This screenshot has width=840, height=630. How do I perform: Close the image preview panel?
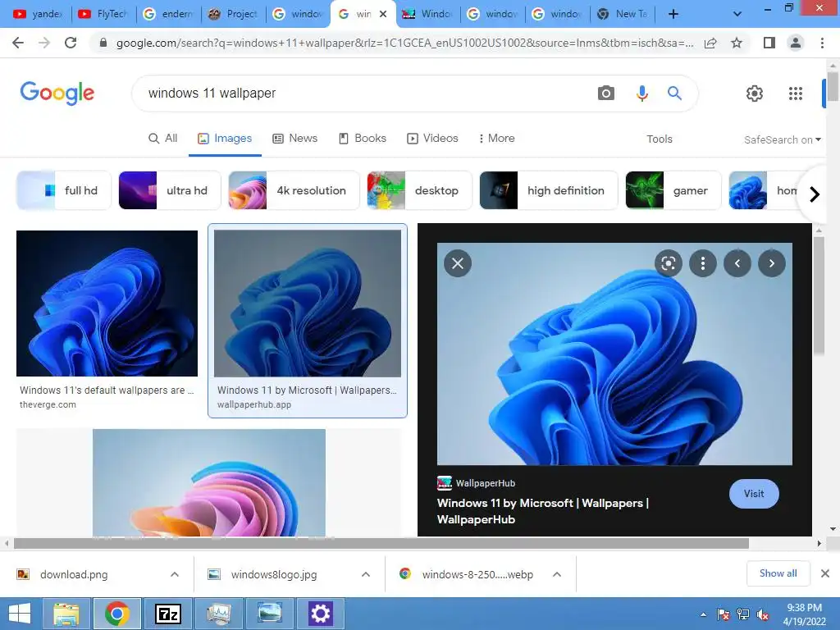tap(458, 263)
